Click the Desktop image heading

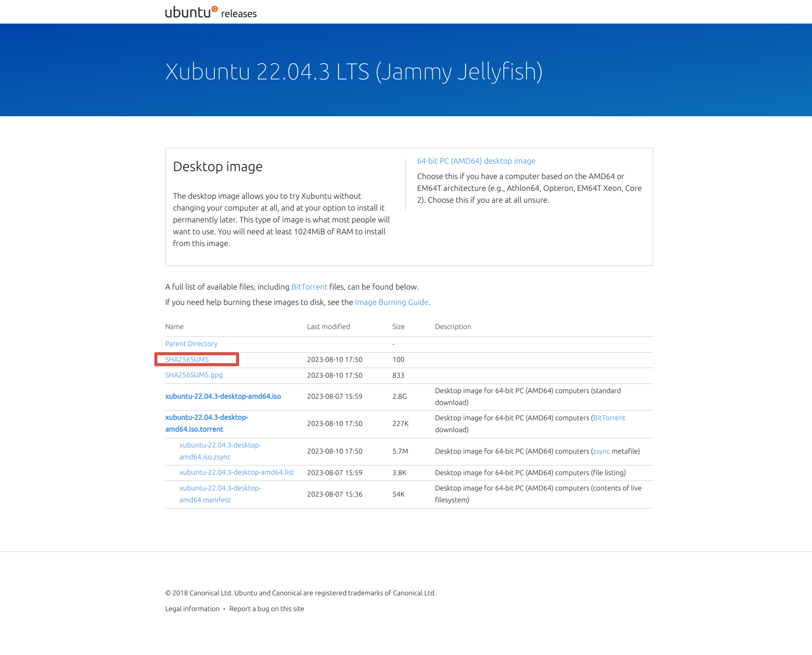(218, 167)
